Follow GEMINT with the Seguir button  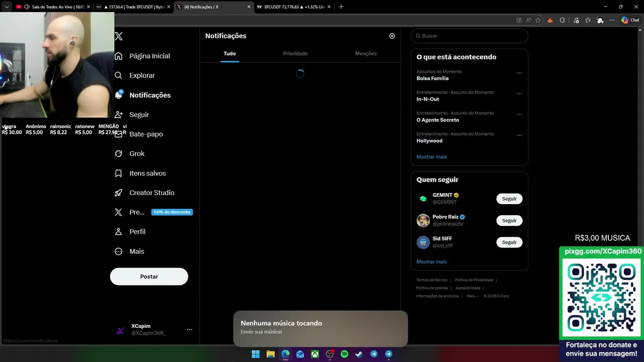[x=509, y=199]
